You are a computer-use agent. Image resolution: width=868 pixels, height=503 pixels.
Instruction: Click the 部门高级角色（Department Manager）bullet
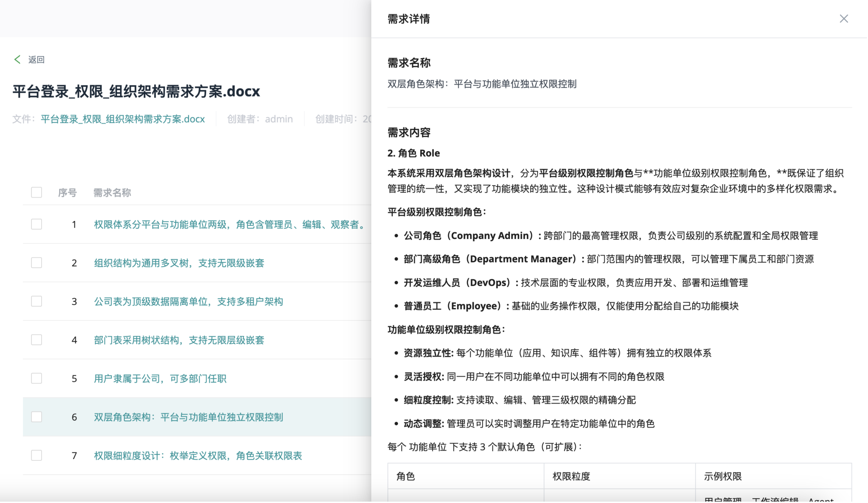609,259
